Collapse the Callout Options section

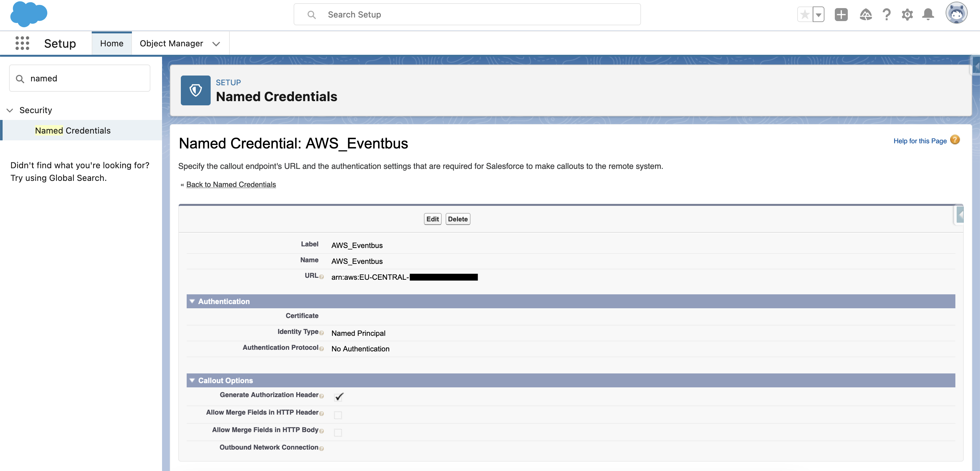(x=192, y=381)
